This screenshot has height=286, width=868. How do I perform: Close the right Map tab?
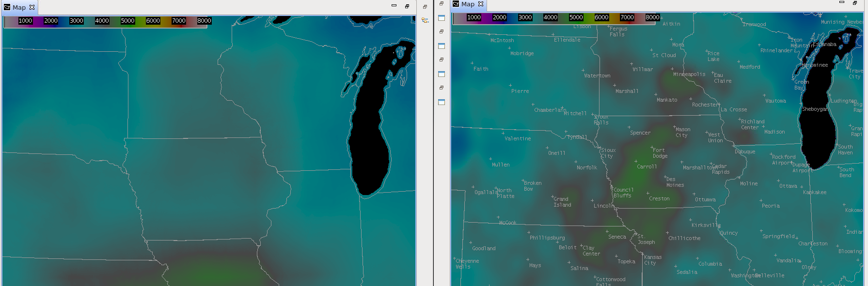pyautogui.click(x=481, y=4)
